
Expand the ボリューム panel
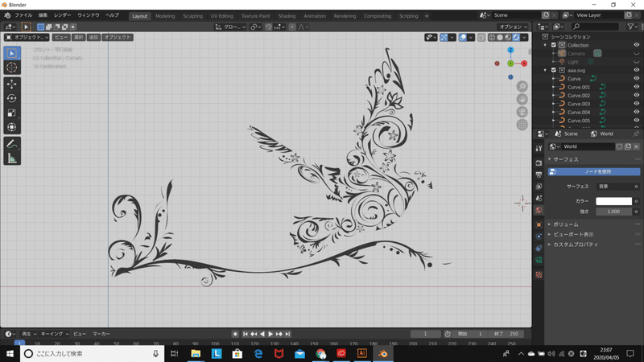pyautogui.click(x=567, y=224)
